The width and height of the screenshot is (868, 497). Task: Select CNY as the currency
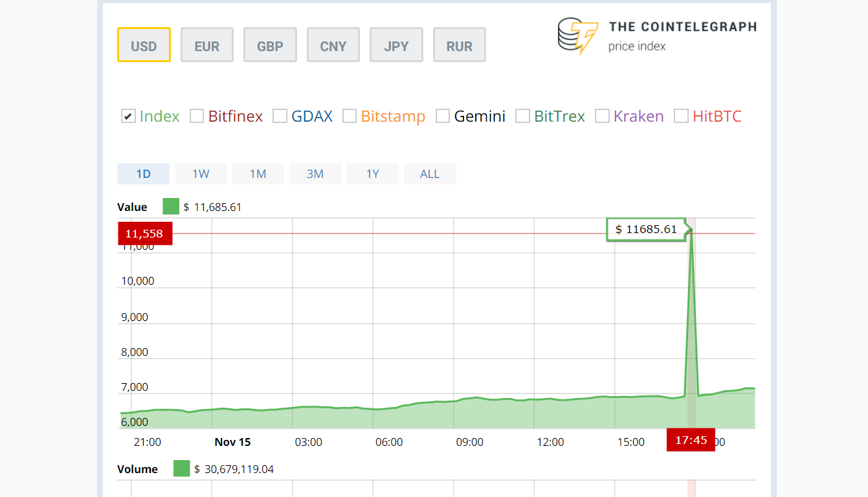pos(333,45)
